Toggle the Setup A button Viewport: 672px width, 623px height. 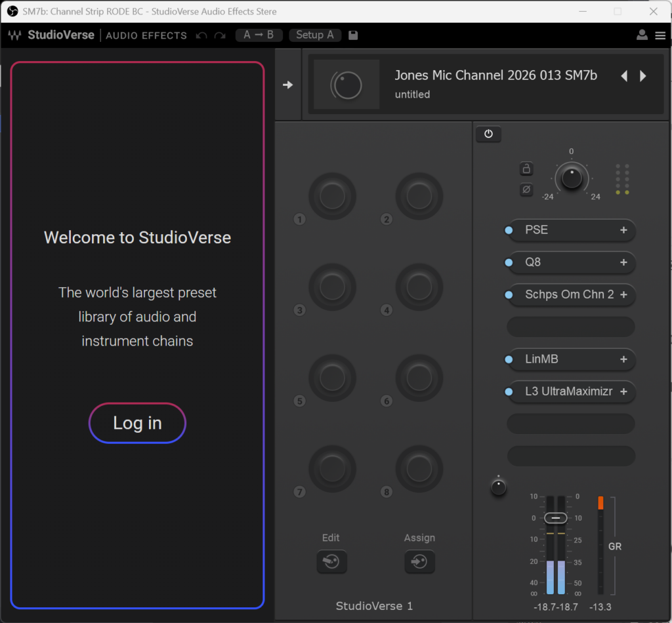(x=315, y=35)
